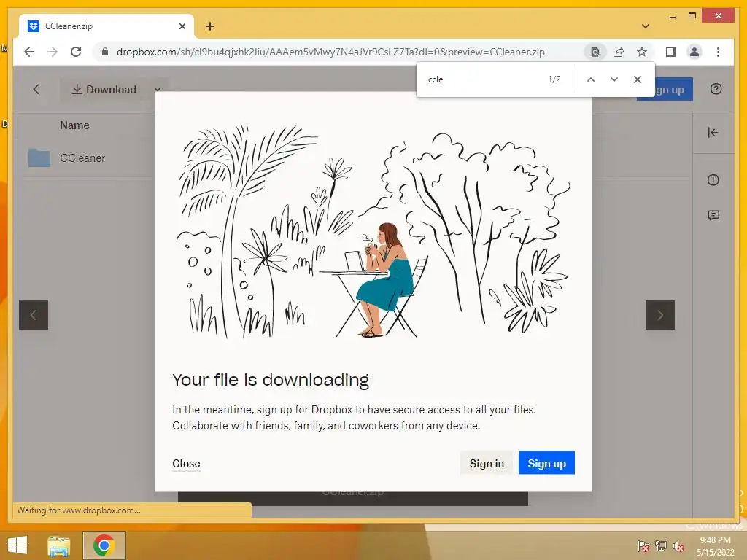Click the address bar URL
Image resolution: width=747 pixels, height=560 pixels.
[330, 52]
